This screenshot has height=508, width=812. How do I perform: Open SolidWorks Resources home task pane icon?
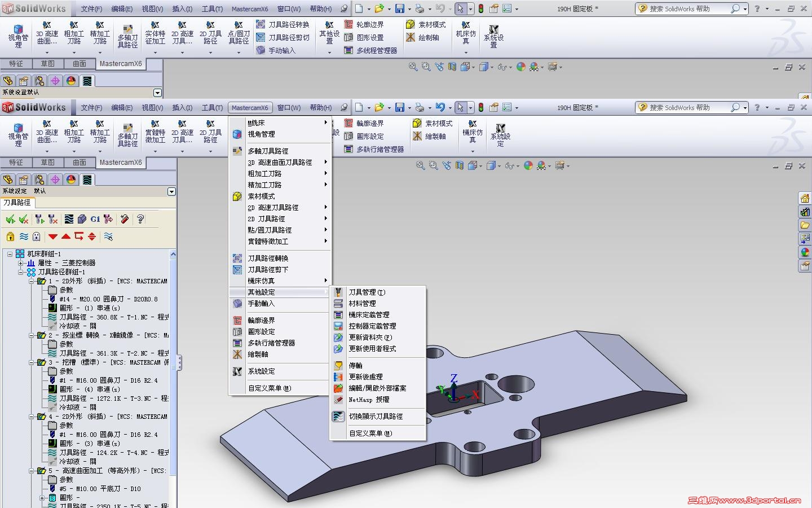pyautogui.click(x=805, y=198)
